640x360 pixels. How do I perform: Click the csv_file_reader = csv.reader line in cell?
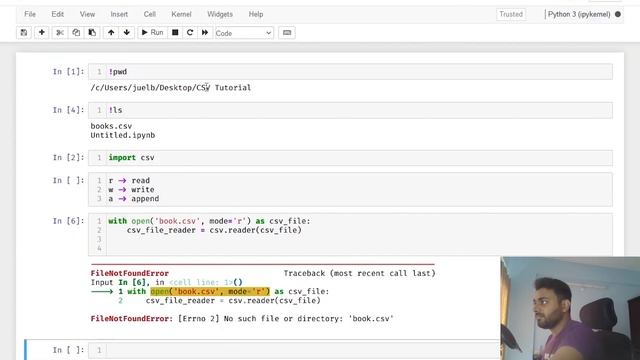(x=214, y=230)
